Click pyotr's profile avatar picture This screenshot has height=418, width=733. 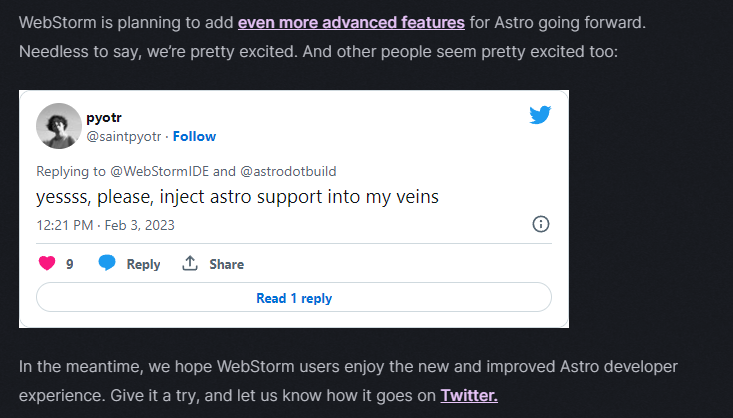[x=59, y=126]
